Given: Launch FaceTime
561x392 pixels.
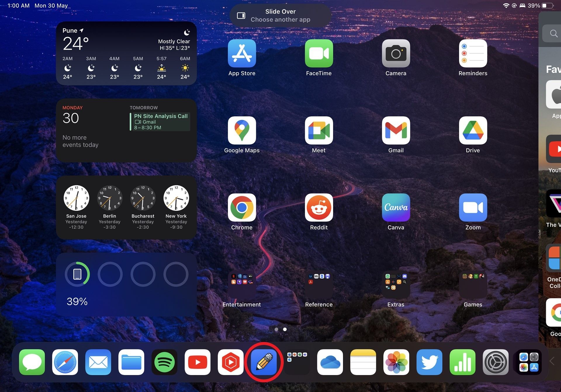Looking at the screenshot, I should tap(319, 53).
